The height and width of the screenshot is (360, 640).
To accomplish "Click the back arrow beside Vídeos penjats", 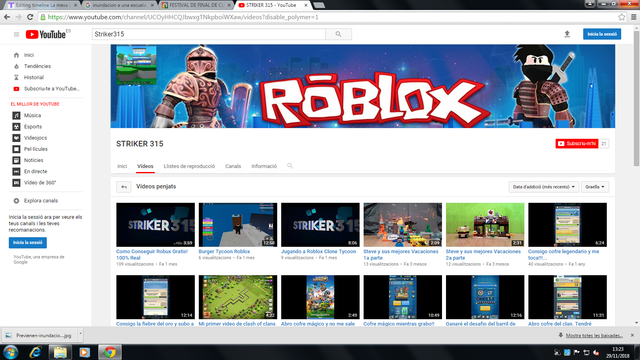I will click(124, 187).
